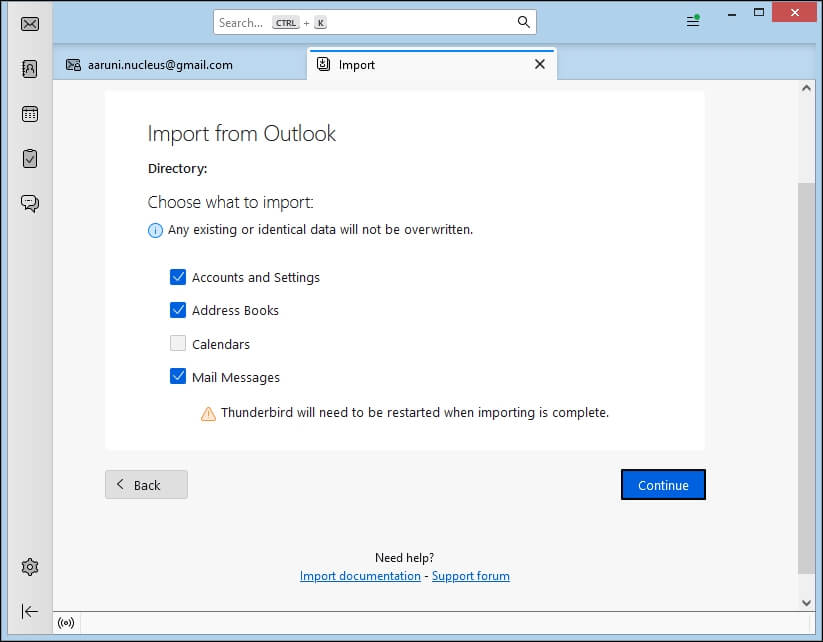Viewport: 823px width, 642px height.
Task: Click 'Choose what to import:' text
Action: (230, 202)
